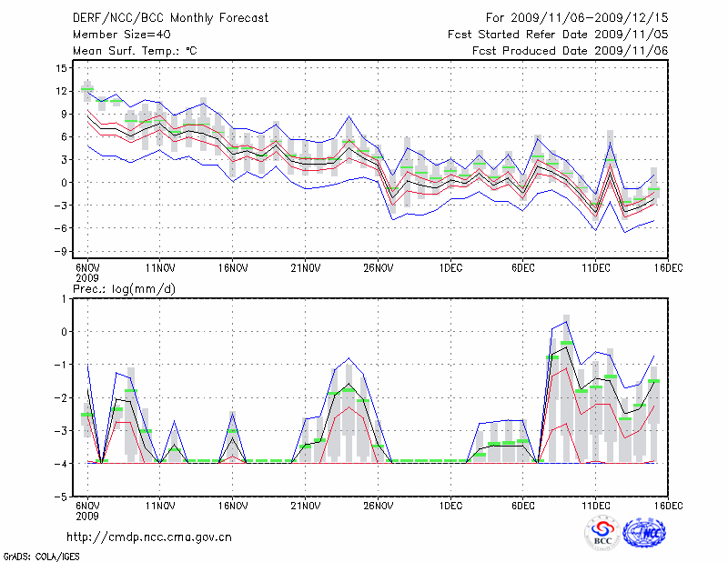The width and height of the screenshot is (728, 562).
Task: Click the 15 value on temperature y-axis
Action: (61, 68)
